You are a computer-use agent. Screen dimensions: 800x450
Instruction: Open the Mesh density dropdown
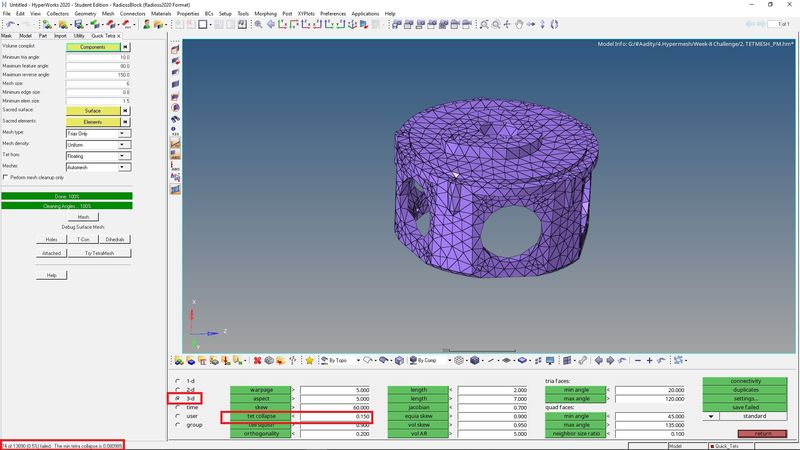click(122, 145)
